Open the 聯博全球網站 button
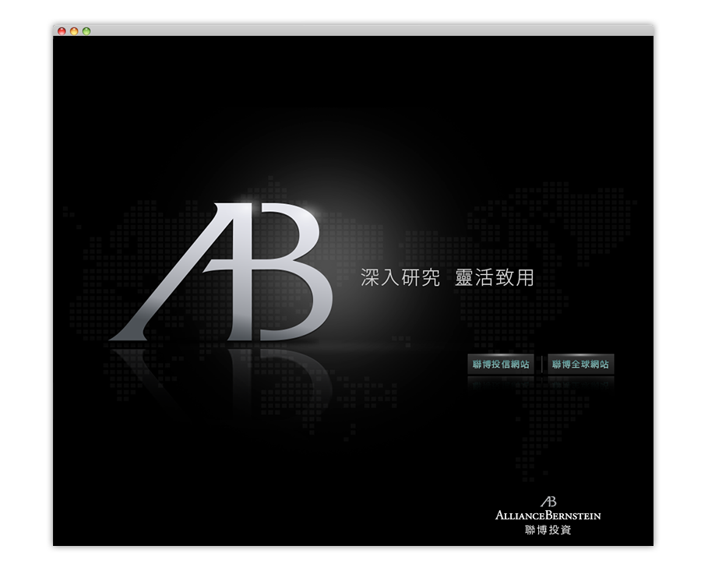701x588 pixels. (x=581, y=364)
